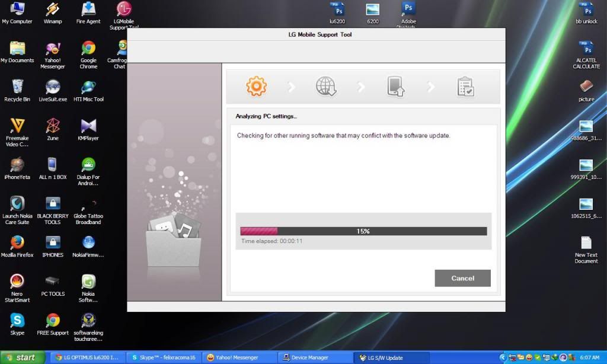Viewport: 607px width, 364px height.
Task: Select the New Text Document icon
Action: [x=586, y=250]
